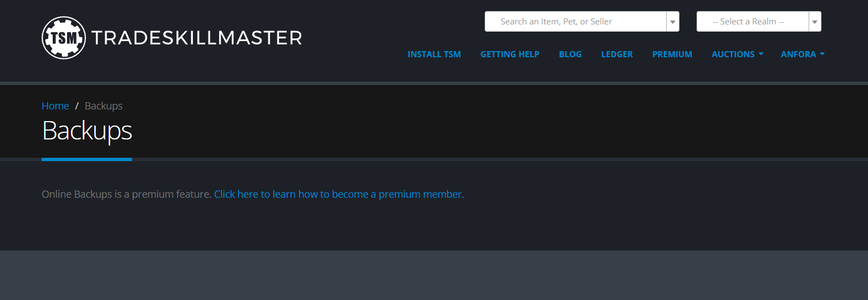Expand the Anfora account menu
The height and width of the screenshot is (300, 868).
coord(803,54)
